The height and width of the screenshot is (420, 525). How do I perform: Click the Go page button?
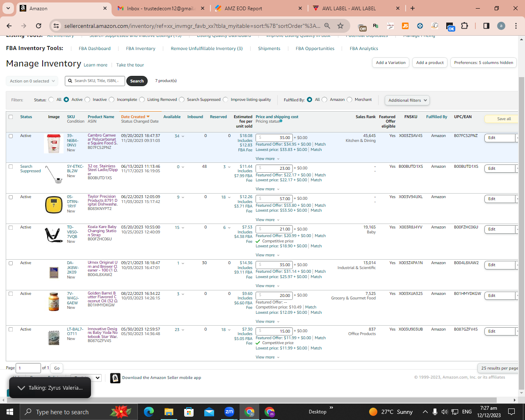[x=57, y=368]
